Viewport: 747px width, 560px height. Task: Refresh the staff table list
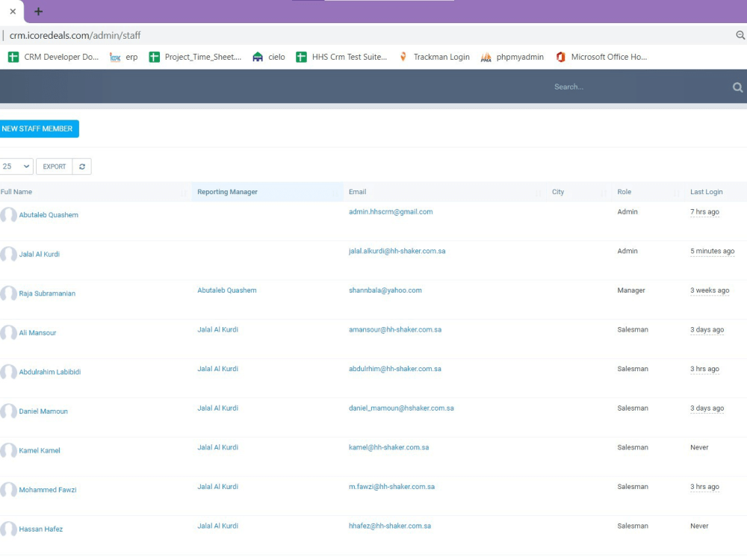point(81,166)
